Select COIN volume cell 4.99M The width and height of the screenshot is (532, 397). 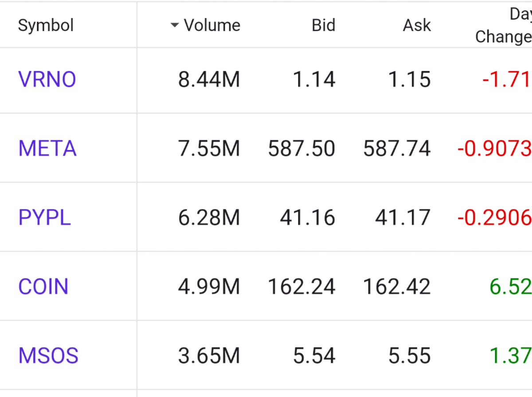point(209,287)
